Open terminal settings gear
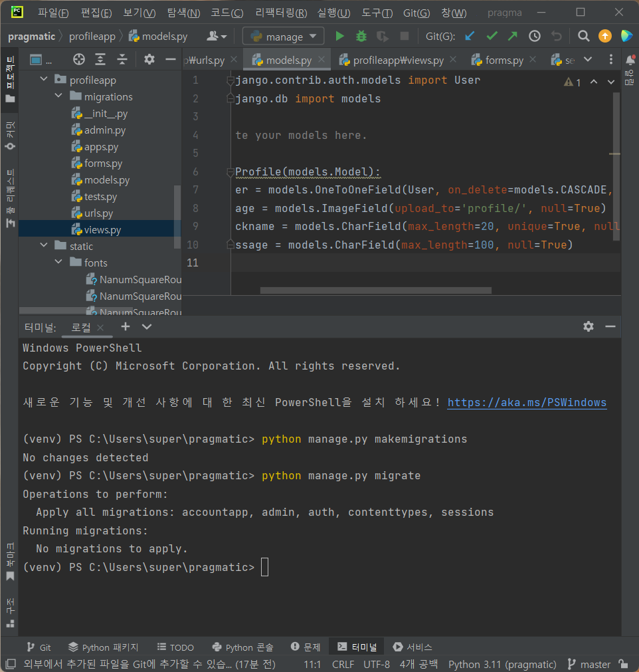639x672 pixels. [x=589, y=326]
